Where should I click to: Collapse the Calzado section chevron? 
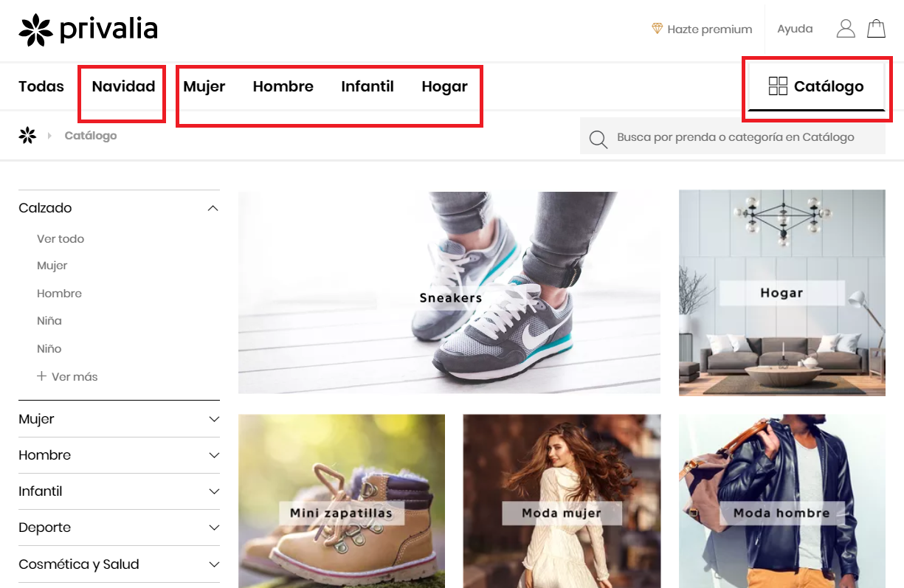tap(213, 208)
